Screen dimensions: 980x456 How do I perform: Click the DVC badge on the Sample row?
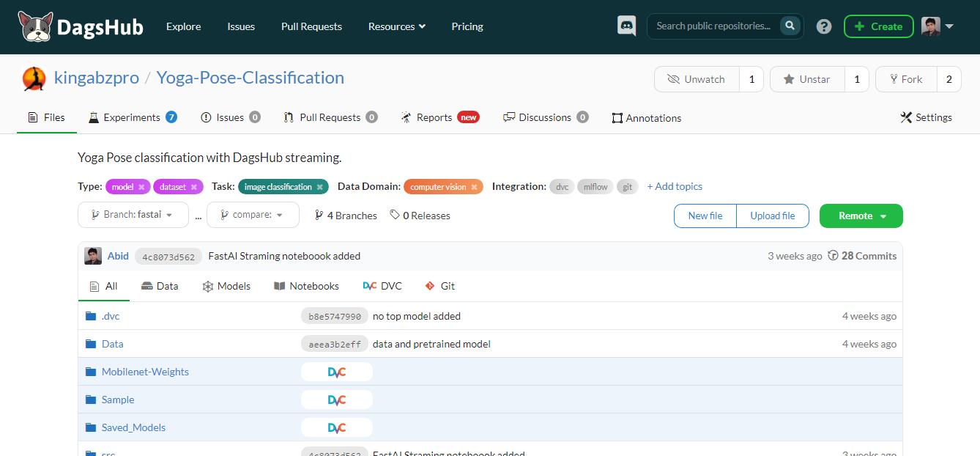click(336, 400)
